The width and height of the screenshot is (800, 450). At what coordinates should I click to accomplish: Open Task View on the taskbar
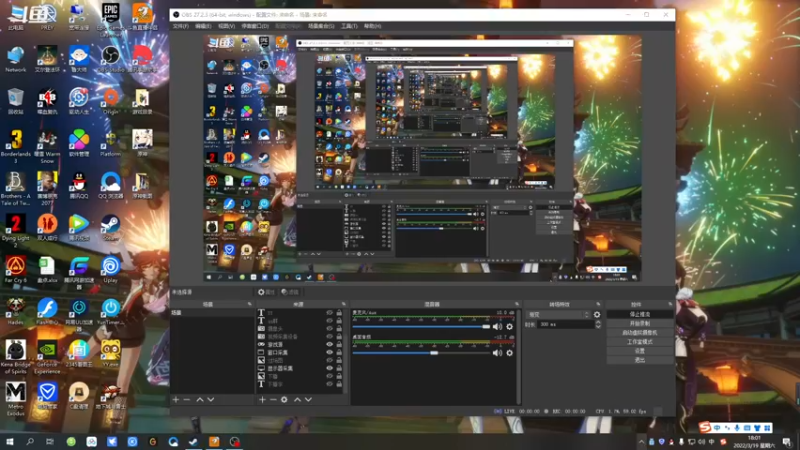tap(50, 441)
